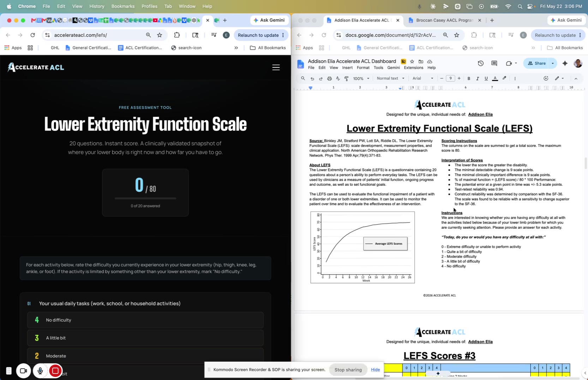588x380 pixels.
Task: Expand hidden bookmarks in the left Chrome window
Action: (236, 48)
